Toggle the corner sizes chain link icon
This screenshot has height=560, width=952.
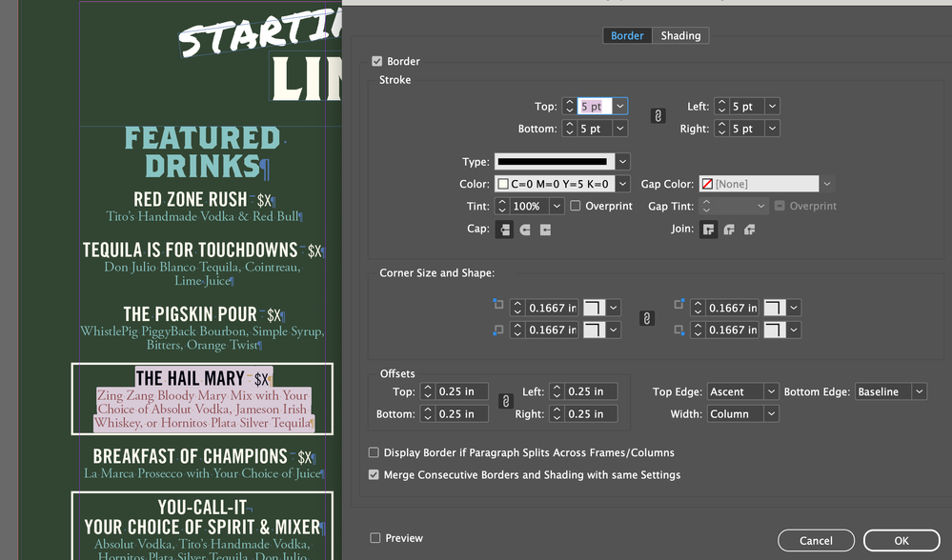[x=647, y=318]
